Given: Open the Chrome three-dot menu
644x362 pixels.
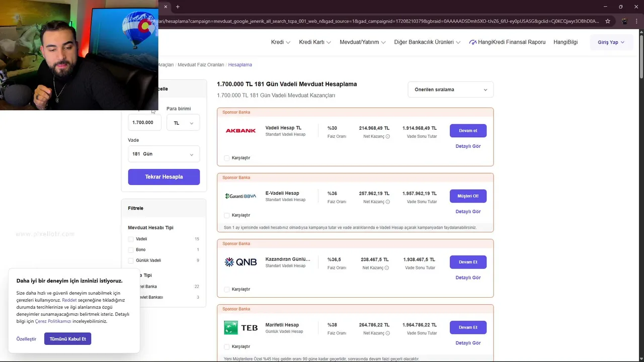Looking at the screenshot, I should click(x=636, y=21).
